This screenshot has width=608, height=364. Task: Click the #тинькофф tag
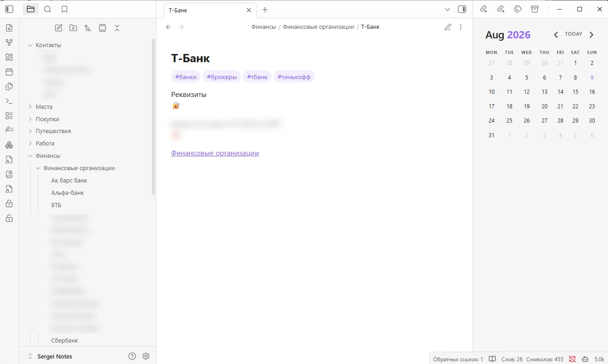coord(294,77)
